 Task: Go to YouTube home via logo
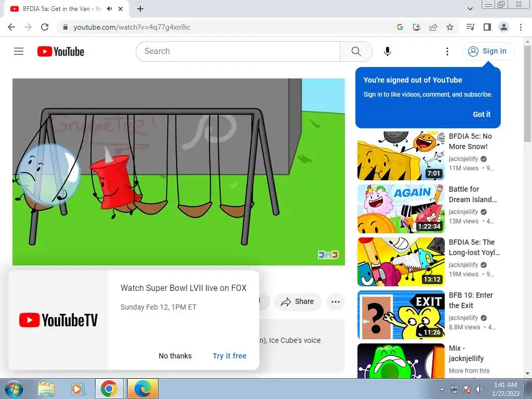click(x=61, y=51)
